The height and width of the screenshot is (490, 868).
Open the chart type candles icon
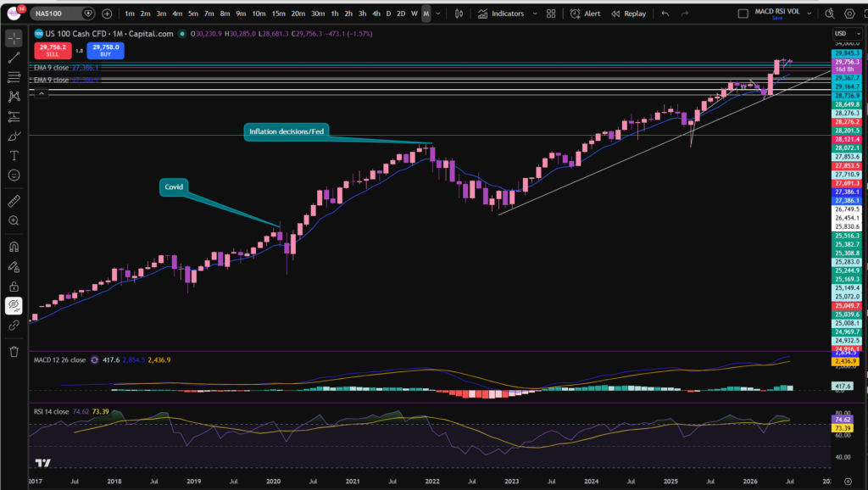459,14
